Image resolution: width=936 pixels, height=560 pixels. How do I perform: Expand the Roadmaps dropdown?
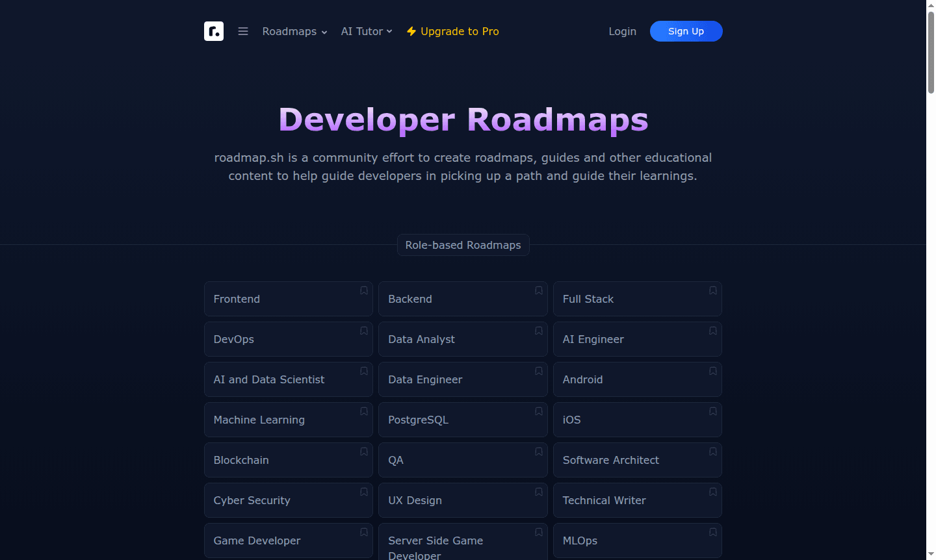(294, 31)
